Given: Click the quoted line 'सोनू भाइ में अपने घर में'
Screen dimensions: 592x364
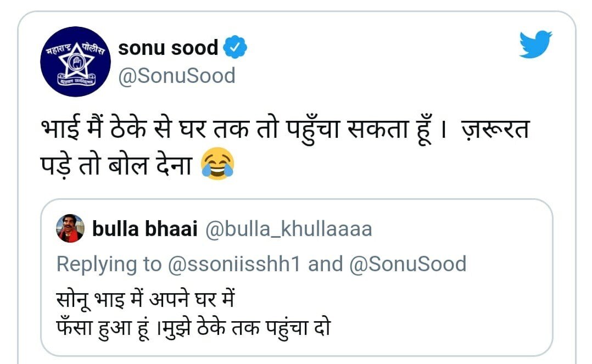Looking at the screenshot, I should point(146,299).
